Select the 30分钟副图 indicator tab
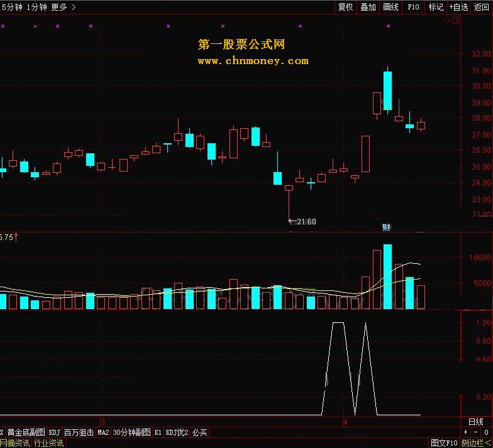 pyautogui.click(x=131, y=432)
